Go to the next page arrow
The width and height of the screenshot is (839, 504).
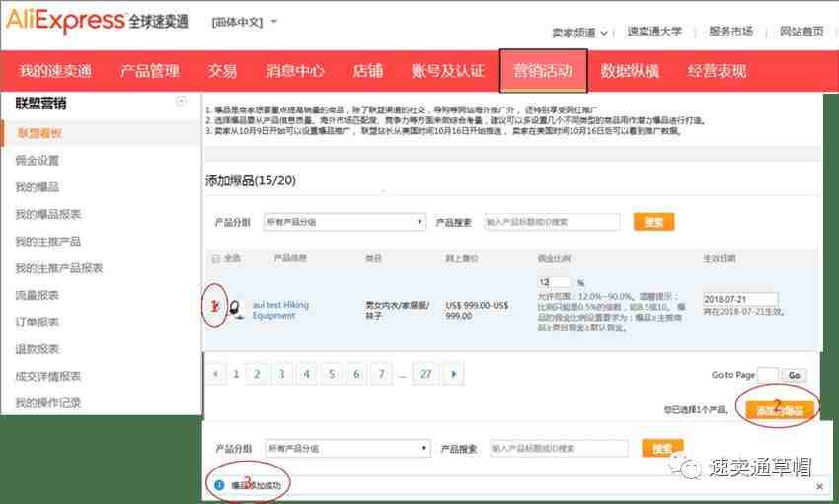tap(454, 374)
